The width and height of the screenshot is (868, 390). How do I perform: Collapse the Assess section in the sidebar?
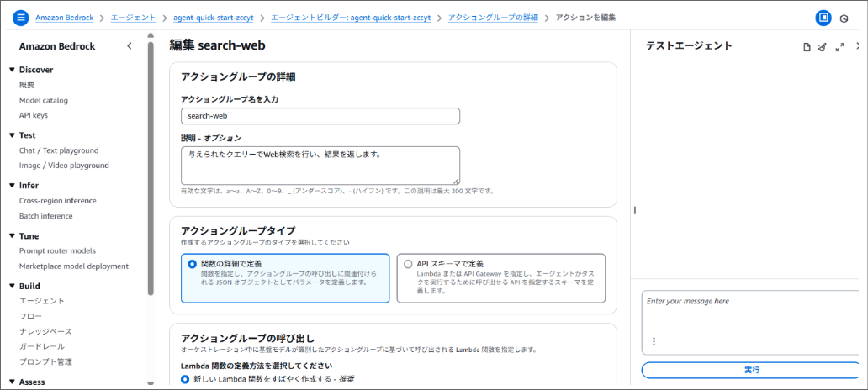coord(12,382)
